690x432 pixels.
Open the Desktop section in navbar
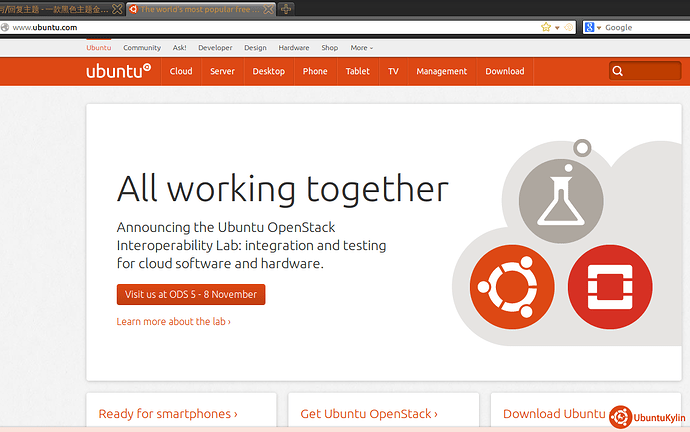point(268,71)
